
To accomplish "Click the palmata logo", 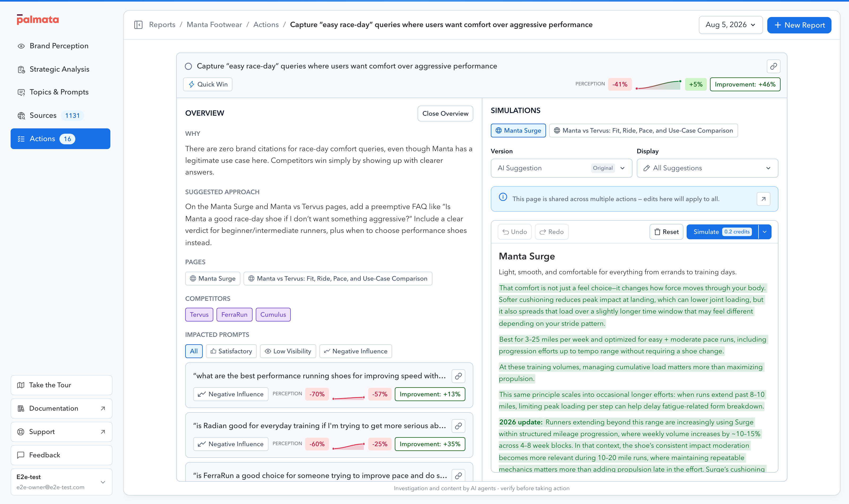I will pos(38,19).
